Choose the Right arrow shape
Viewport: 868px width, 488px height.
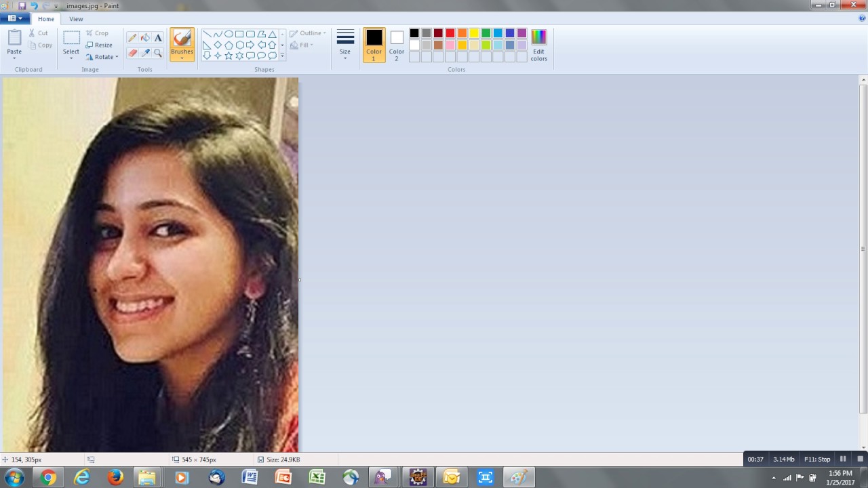(x=250, y=45)
